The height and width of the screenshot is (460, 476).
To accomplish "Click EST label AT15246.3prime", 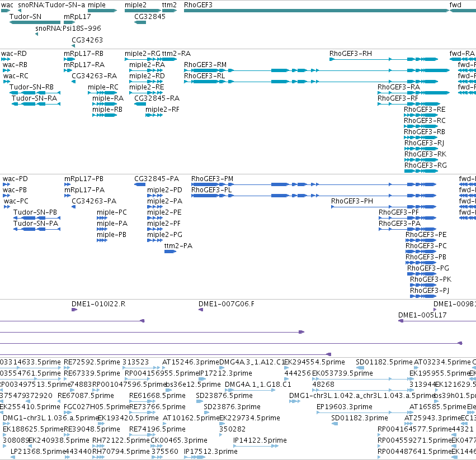I will tap(190, 362).
